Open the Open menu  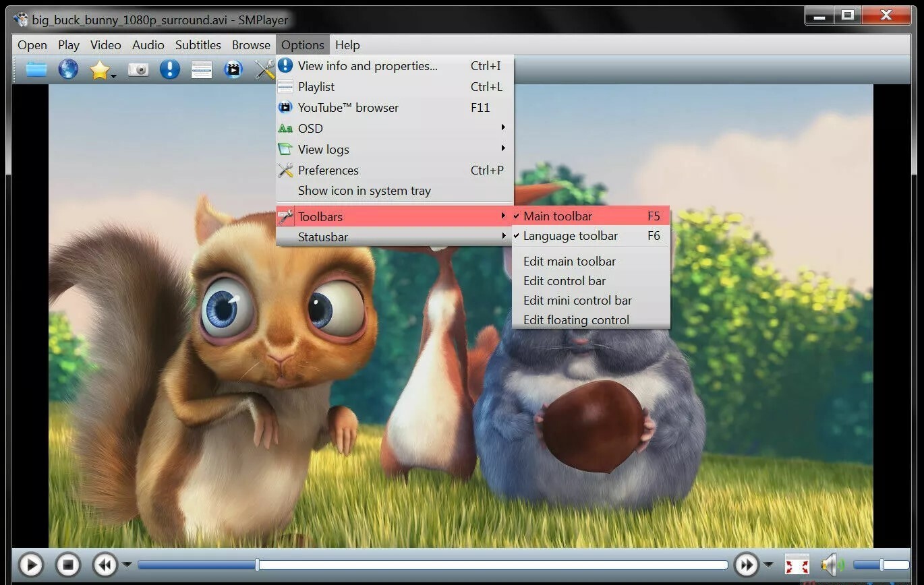pyautogui.click(x=32, y=45)
